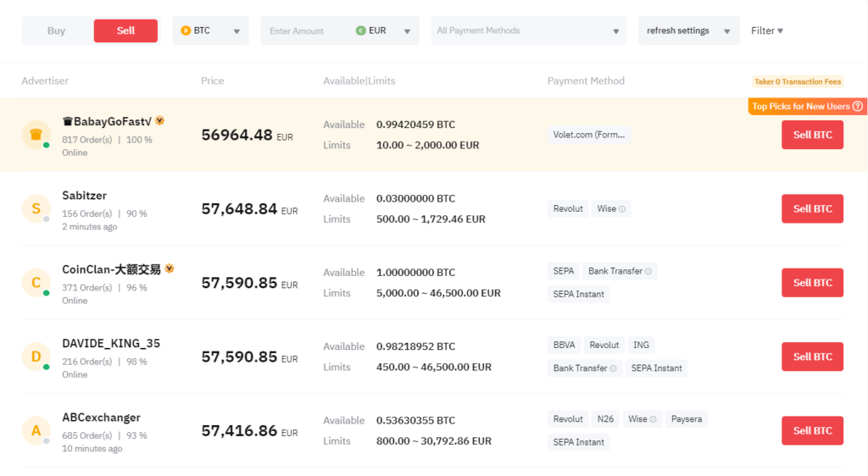Click the 57,648.84 EUR price
868x476 pixels.
250,209
